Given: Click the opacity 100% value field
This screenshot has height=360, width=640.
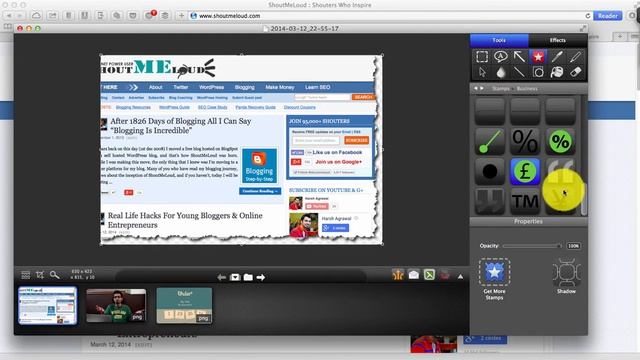Looking at the screenshot, I should click(573, 246).
